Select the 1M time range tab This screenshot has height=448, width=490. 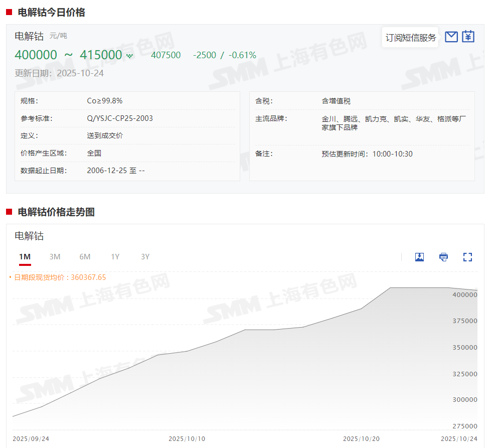[25, 257]
